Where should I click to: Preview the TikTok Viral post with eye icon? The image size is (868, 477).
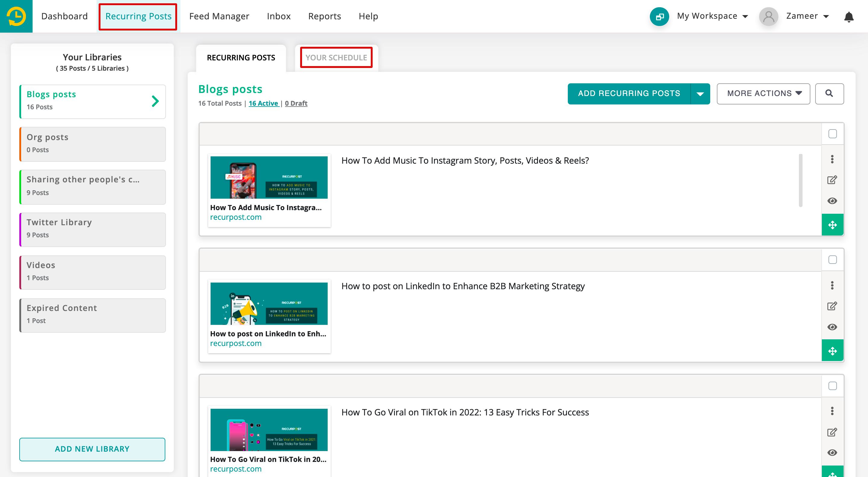pos(832,453)
